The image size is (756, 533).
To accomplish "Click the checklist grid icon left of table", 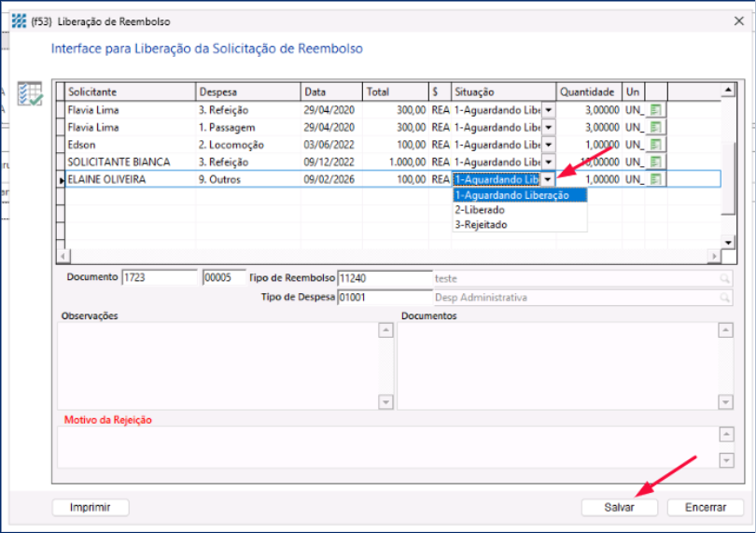I will pos(30,94).
